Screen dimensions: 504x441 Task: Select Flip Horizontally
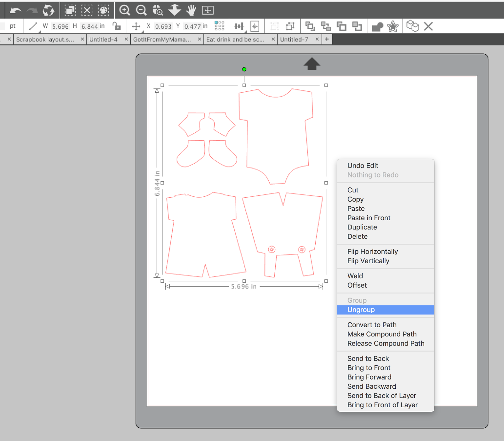386,252
